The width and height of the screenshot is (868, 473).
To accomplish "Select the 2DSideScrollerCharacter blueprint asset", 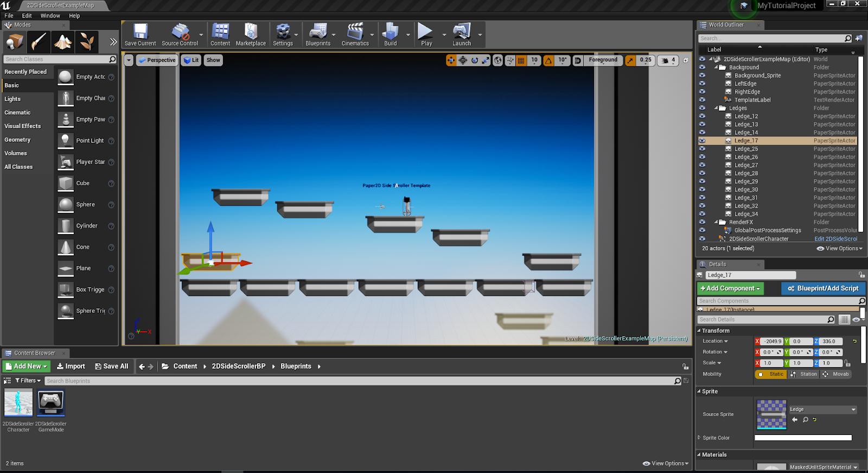I will [x=18, y=403].
